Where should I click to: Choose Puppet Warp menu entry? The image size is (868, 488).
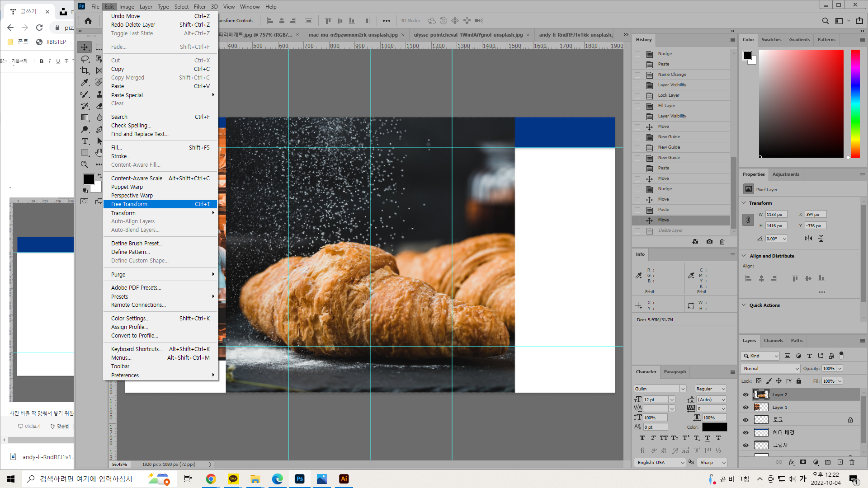[x=160, y=187]
